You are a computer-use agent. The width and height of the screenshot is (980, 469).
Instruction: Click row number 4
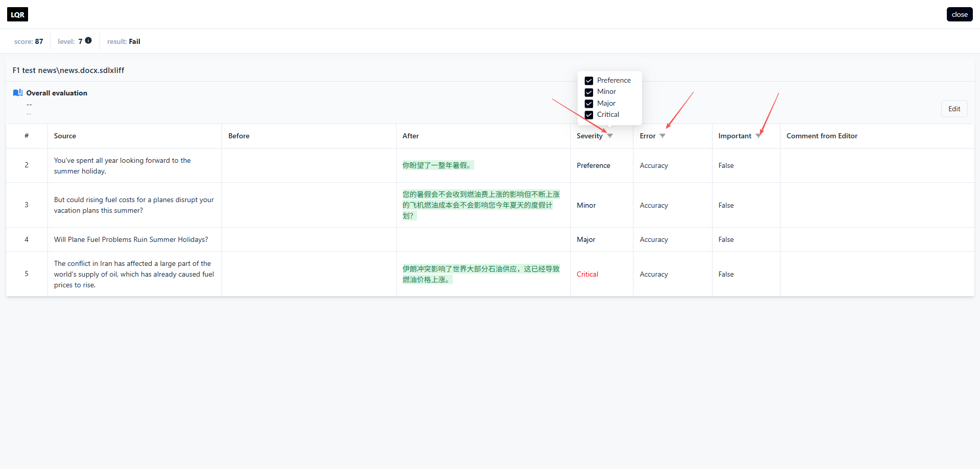click(x=27, y=239)
